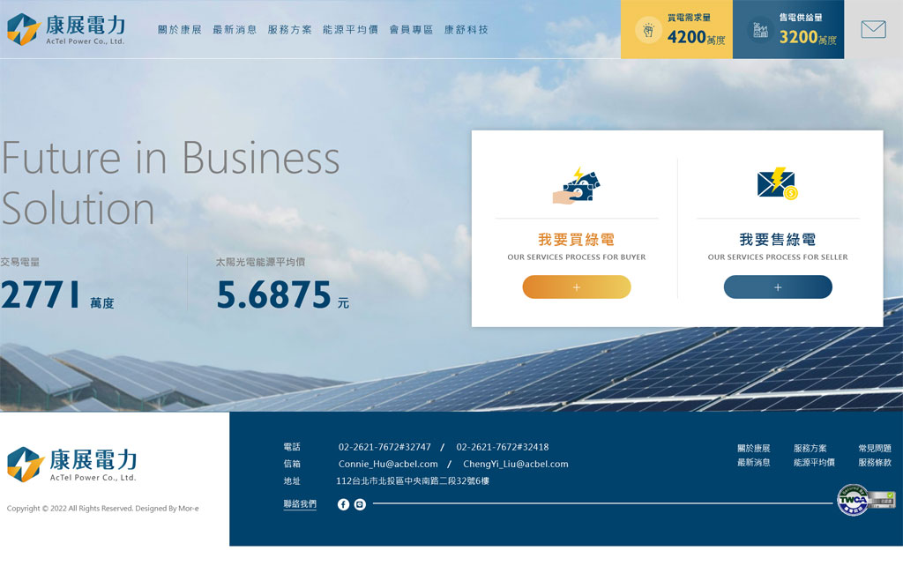Click the Connie_Hu@acbel.com email link

click(388, 464)
